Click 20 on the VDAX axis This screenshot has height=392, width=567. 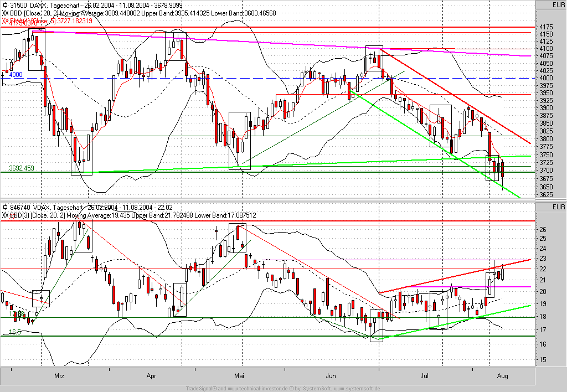pyautogui.click(x=543, y=292)
